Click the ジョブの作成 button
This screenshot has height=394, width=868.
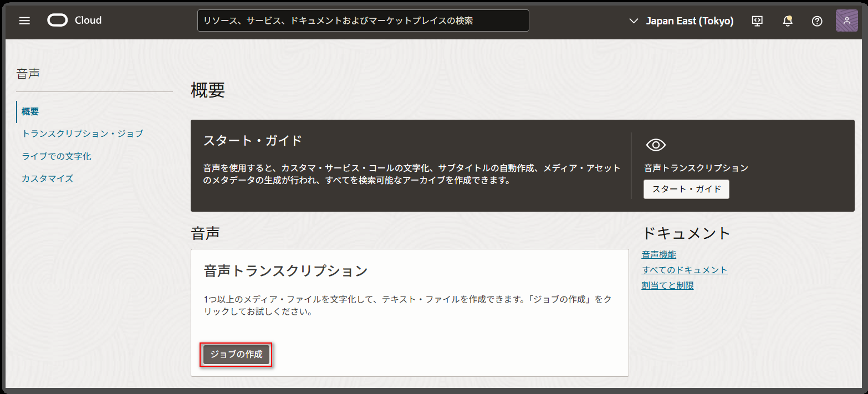point(236,355)
